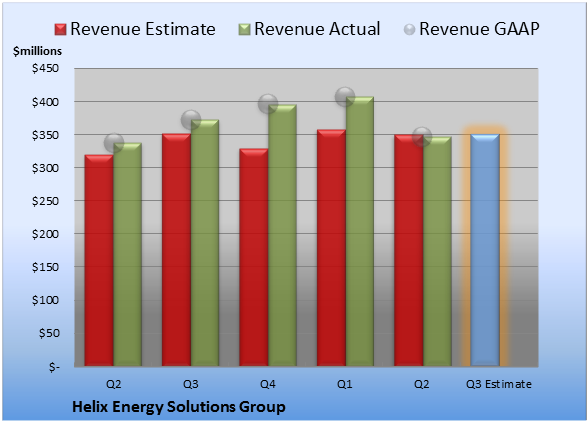
Task: Click the '$450' axis value
Action: click(x=45, y=68)
